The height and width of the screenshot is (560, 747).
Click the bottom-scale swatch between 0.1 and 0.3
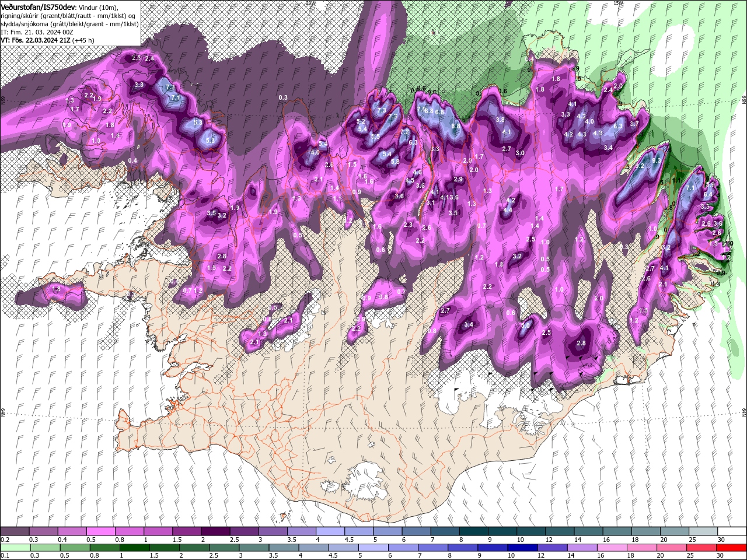pyautogui.click(x=16, y=548)
